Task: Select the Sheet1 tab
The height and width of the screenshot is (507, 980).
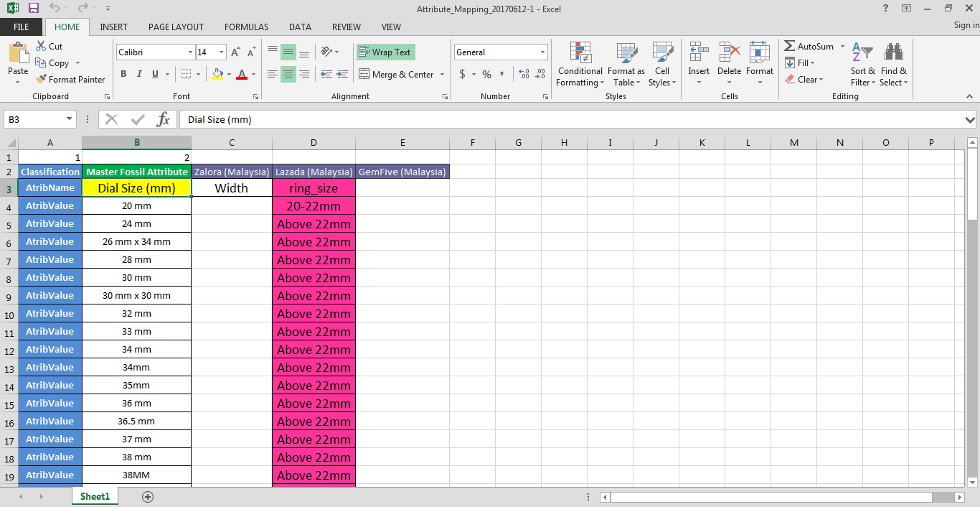Action: [x=95, y=496]
